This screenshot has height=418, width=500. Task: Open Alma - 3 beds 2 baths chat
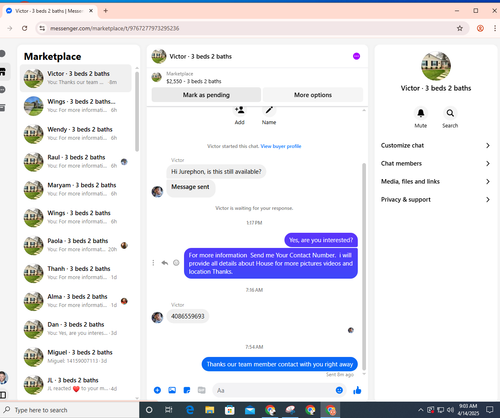(76, 301)
